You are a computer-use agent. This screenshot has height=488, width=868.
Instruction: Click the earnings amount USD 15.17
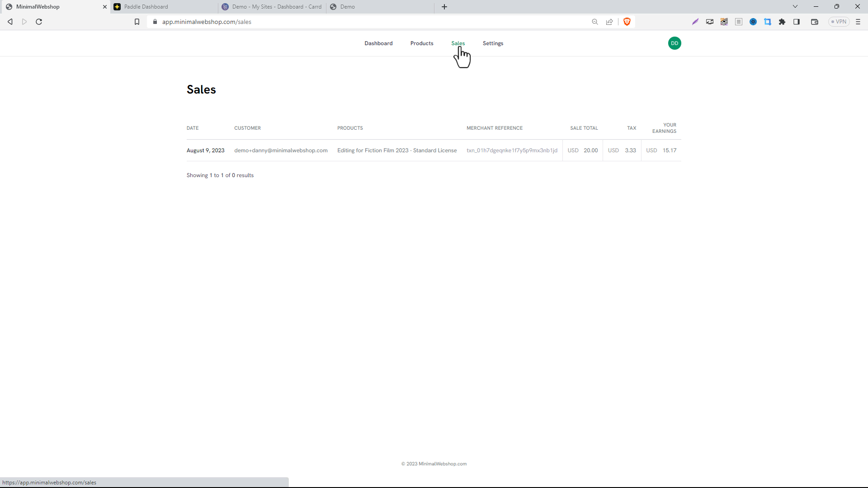click(x=661, y=150)
